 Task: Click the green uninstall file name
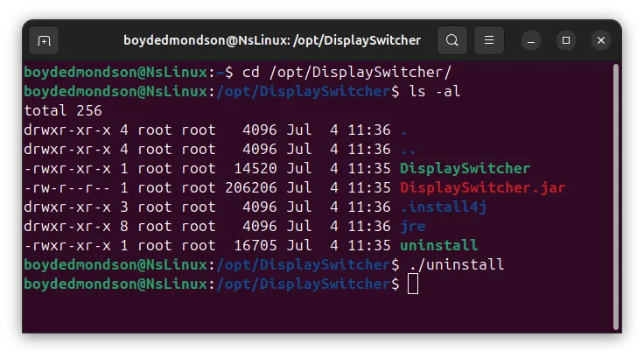[x=438, y=245]
